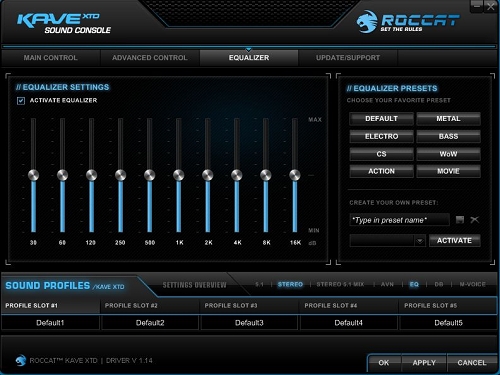Viewport: 500px width, 375px height.
Task: Click the Default1 profile name
Action: click(x=50, y=323)
